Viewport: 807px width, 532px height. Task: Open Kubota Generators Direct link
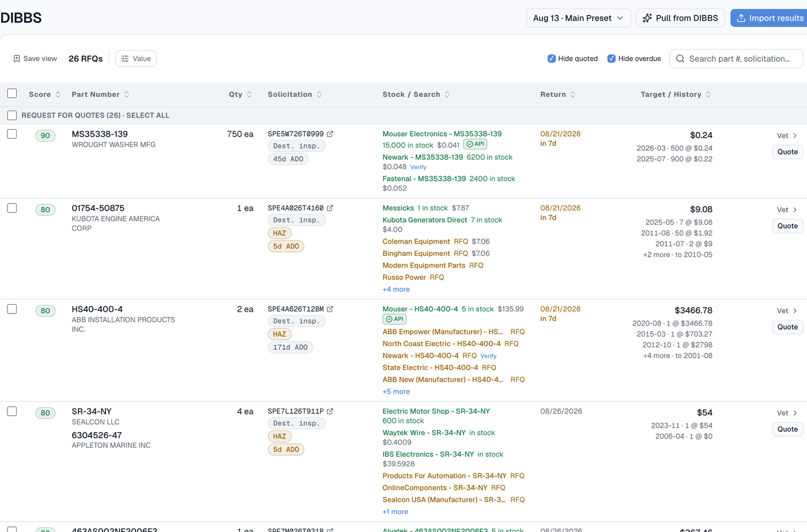pyautogui.click(x=425, y=220)
